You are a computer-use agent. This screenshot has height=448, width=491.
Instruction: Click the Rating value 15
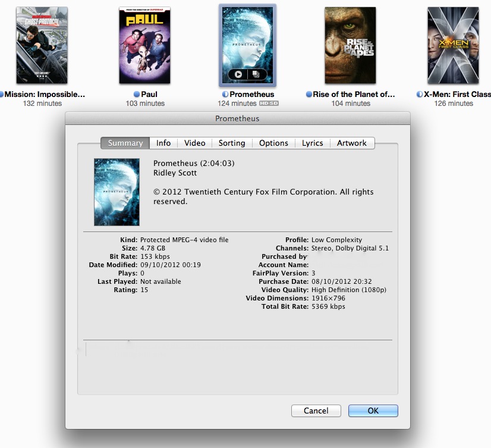coord(144,290)
